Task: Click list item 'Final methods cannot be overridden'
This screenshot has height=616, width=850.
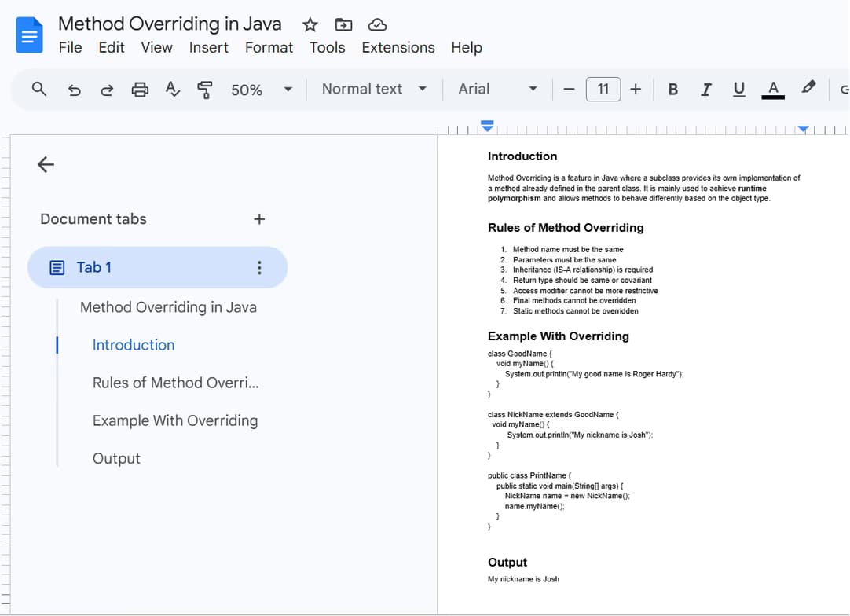Action: (x=574, y=300)
